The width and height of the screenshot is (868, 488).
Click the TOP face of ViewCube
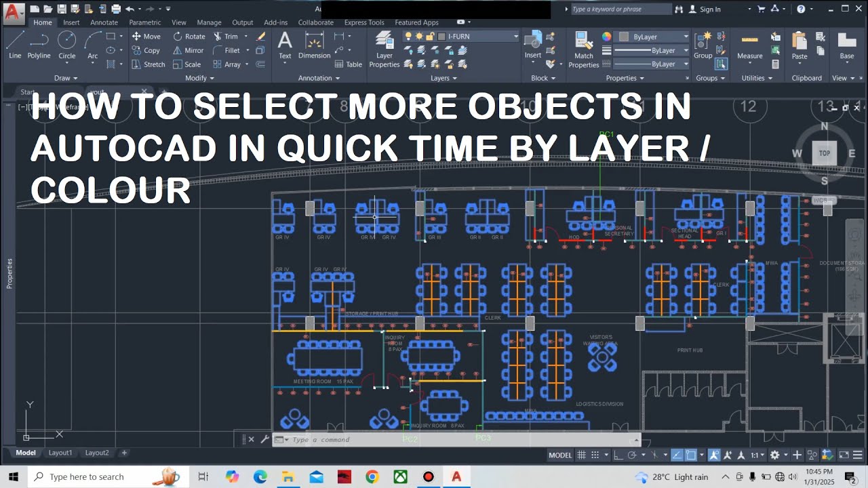pyautogui.click(x=825, y=153)
